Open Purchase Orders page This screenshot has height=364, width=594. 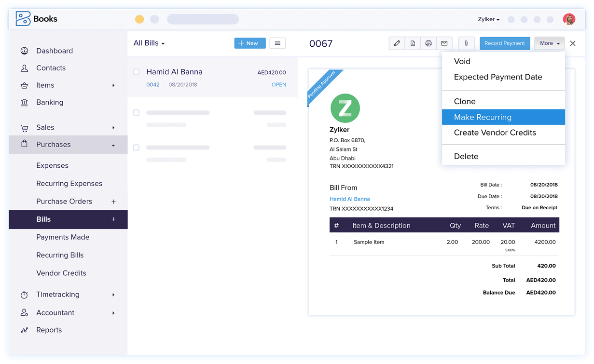(64, 202)
